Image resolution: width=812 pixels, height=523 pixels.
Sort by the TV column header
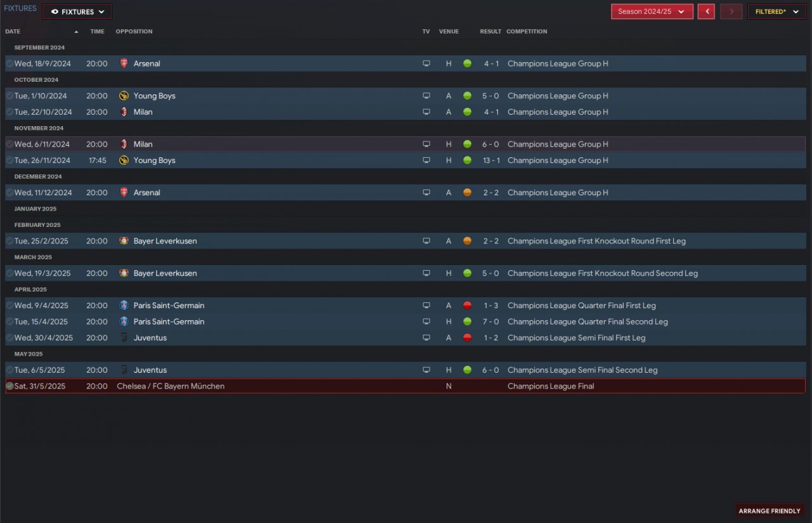pyautogui.click(x=426, y=32)
